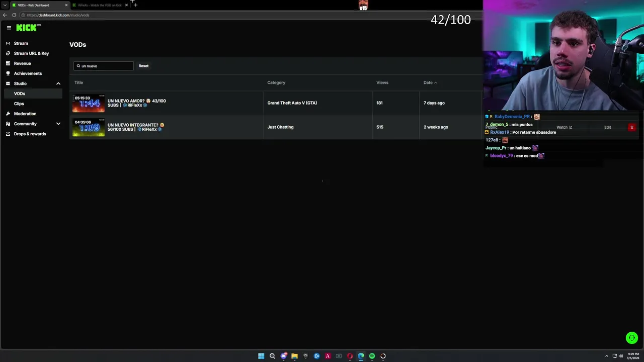Click the '515' views value

[380, 127]
